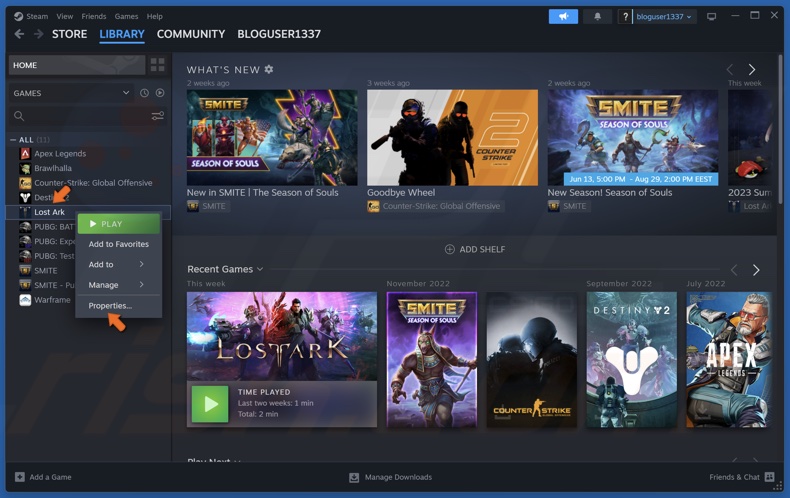Switch to Big Picture mode monitor icon
The height and width of the screenshot is (498, 790).
point(711,17)
